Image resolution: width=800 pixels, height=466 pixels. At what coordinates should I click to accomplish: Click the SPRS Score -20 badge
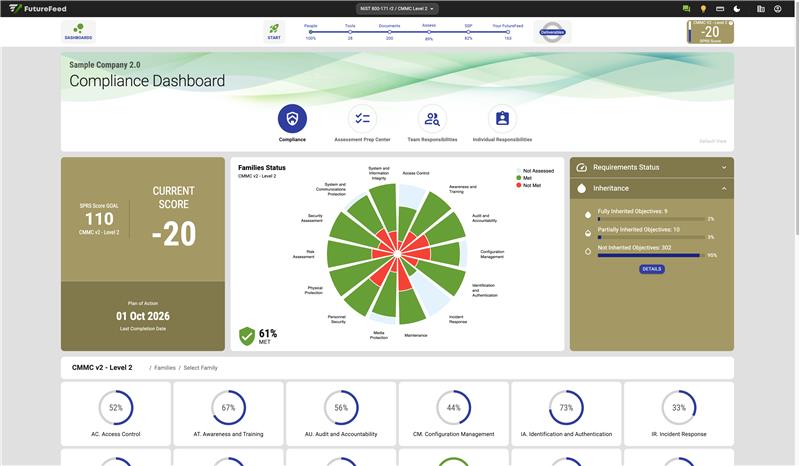[x=710, y=32]
